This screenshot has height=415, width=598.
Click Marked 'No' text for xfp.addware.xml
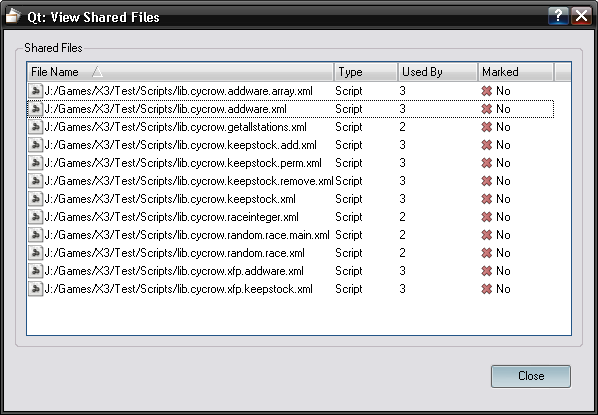503,271
